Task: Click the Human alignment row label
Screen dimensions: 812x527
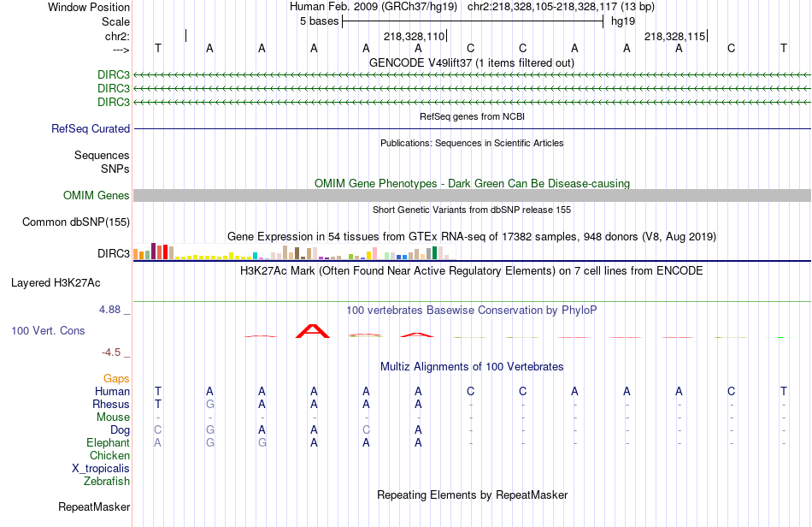Action: click(112, 391)
